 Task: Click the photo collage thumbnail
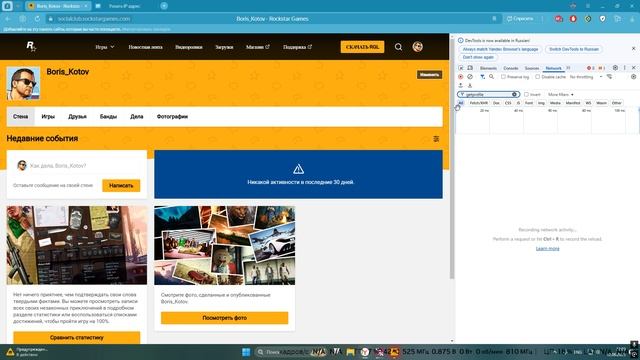click(224, 245)
